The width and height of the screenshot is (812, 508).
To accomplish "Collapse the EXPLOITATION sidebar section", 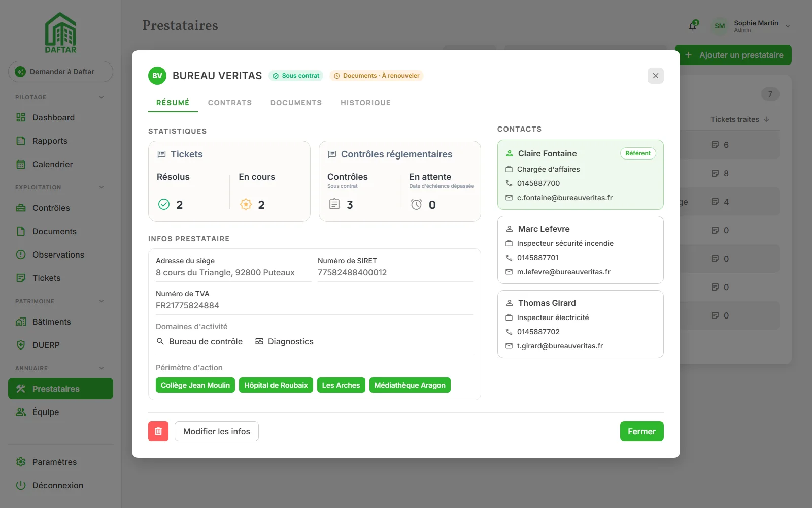I will [x=101, y=187].
